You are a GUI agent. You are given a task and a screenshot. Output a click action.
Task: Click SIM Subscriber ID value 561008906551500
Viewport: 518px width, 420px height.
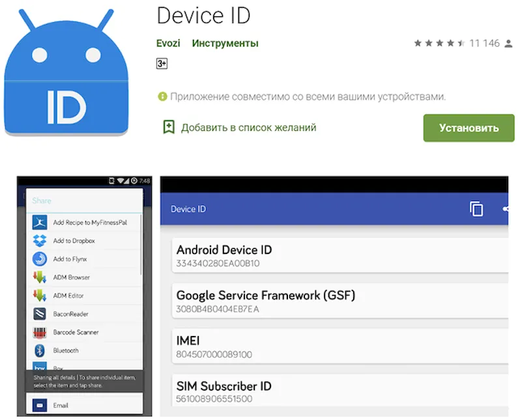click(214, 399)
